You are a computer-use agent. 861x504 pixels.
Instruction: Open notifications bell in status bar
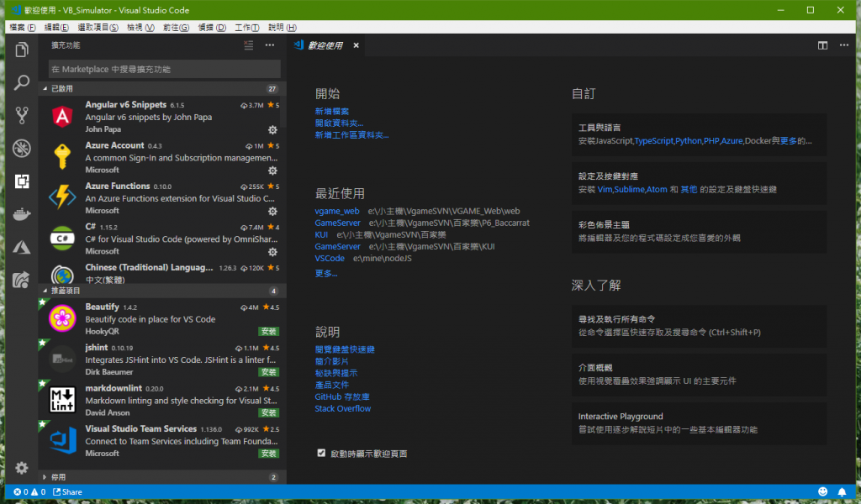tap(842, 492)
